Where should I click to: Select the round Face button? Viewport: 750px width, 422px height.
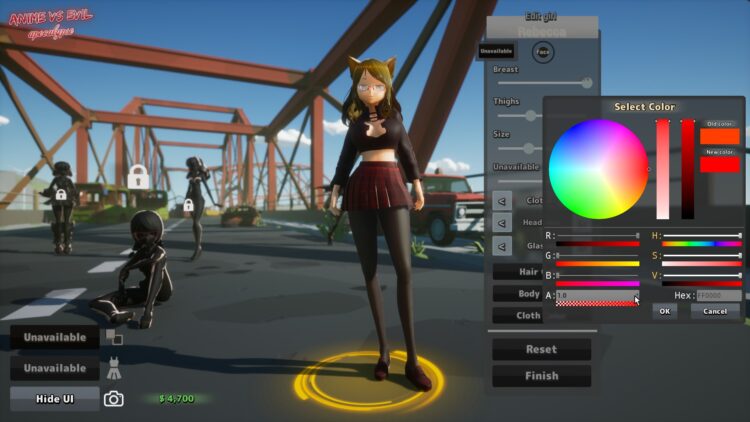[x=542, y=51]
